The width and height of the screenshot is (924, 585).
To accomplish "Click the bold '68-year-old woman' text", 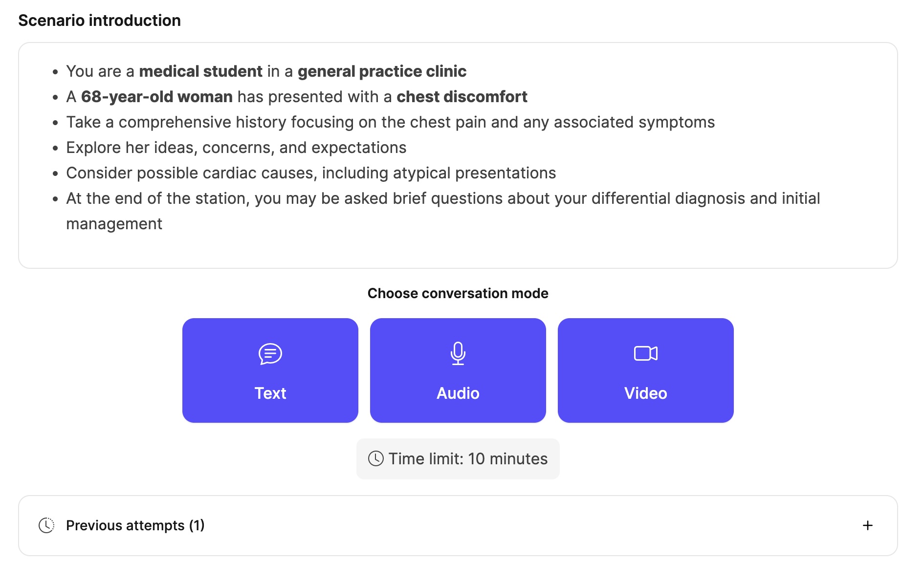I will pos(156,97).
